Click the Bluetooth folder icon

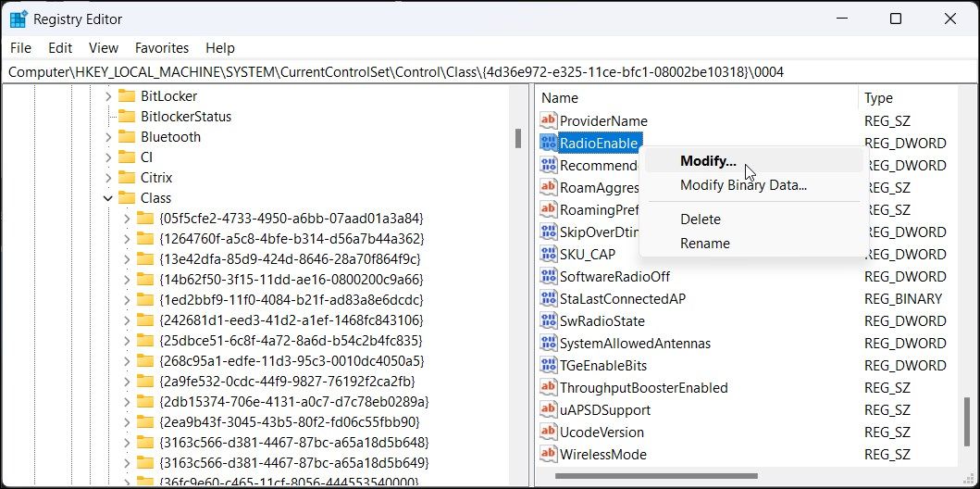(127, 136)
